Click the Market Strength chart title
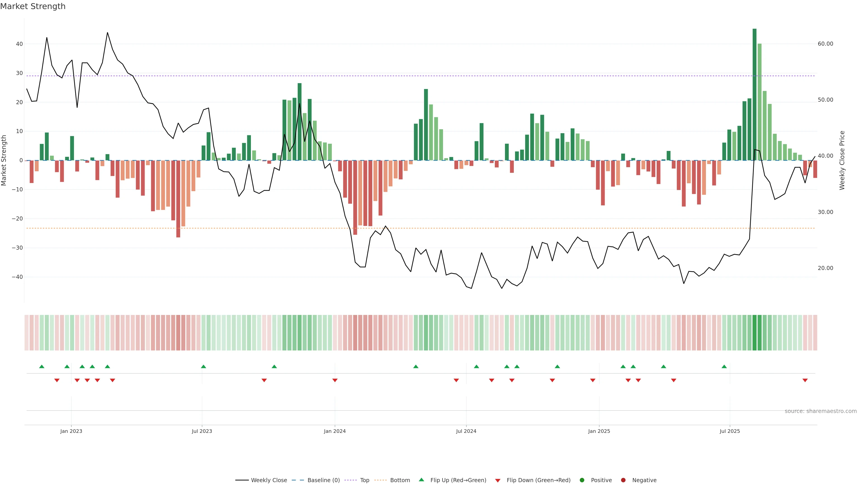Screen dimensions: 868x488 tap(33, 6)
